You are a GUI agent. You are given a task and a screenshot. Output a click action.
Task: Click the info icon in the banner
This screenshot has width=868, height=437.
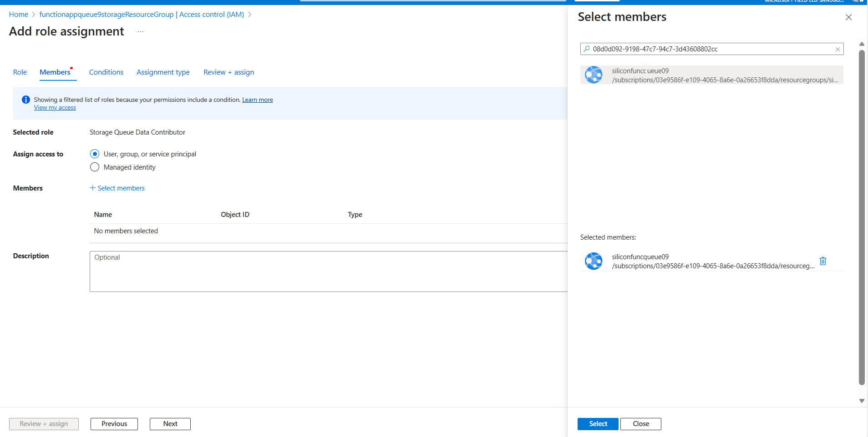click(26, 100)
